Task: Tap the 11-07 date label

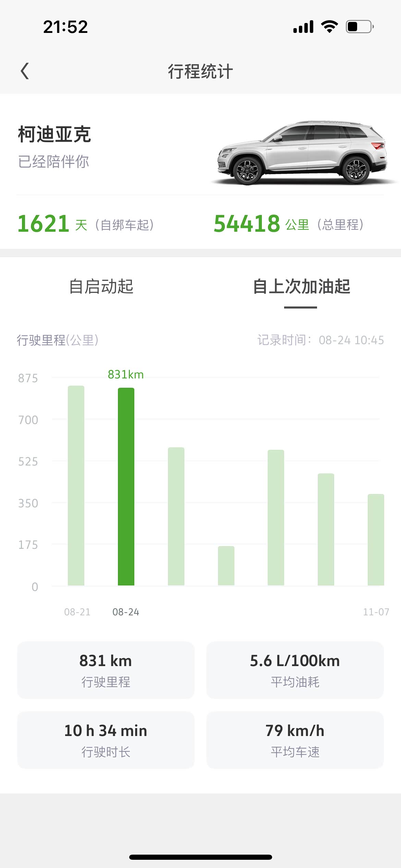Action: [376, 612]
